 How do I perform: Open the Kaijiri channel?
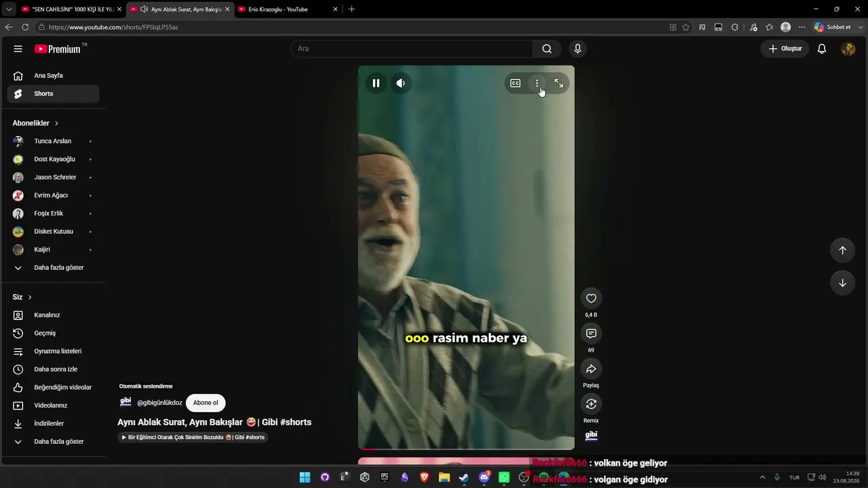pos(54,249)
